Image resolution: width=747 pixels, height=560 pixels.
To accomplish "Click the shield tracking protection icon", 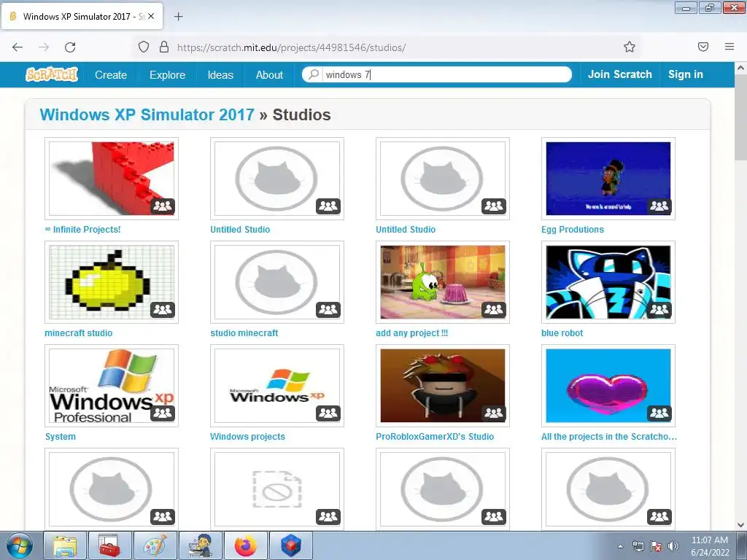I will [144, 47].
